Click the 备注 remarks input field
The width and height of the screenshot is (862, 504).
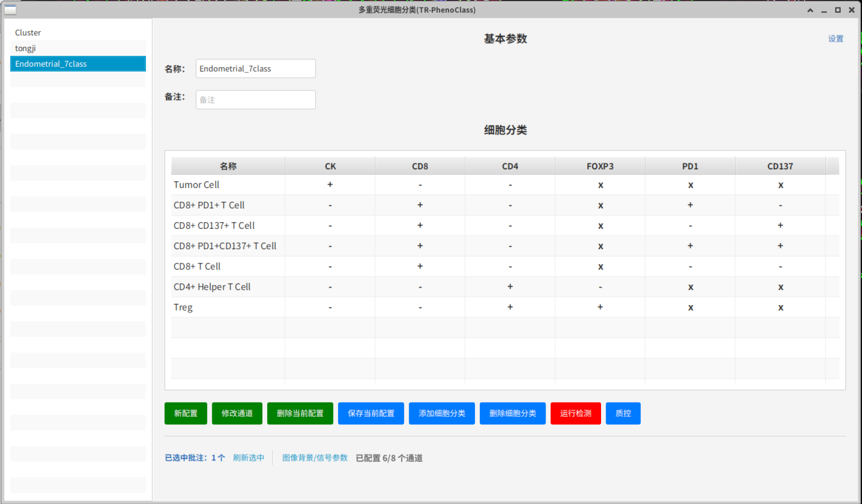pos(256,100)
